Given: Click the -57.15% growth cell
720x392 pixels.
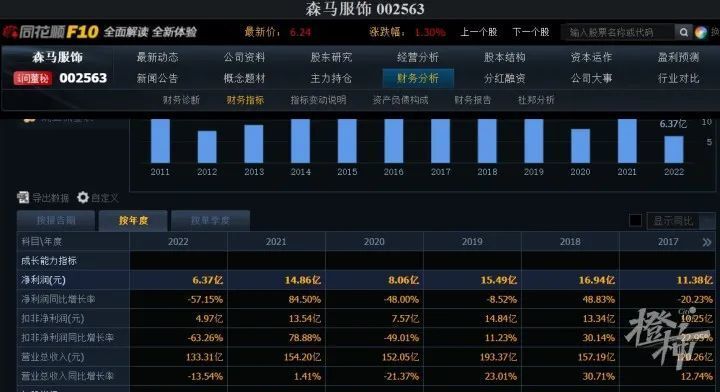Looking at the screenshot, I should pyautogui.click(x=205, y=299).
